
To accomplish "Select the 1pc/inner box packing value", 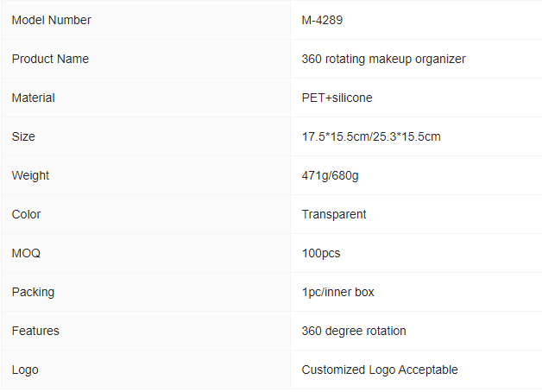I will point(338,292).
